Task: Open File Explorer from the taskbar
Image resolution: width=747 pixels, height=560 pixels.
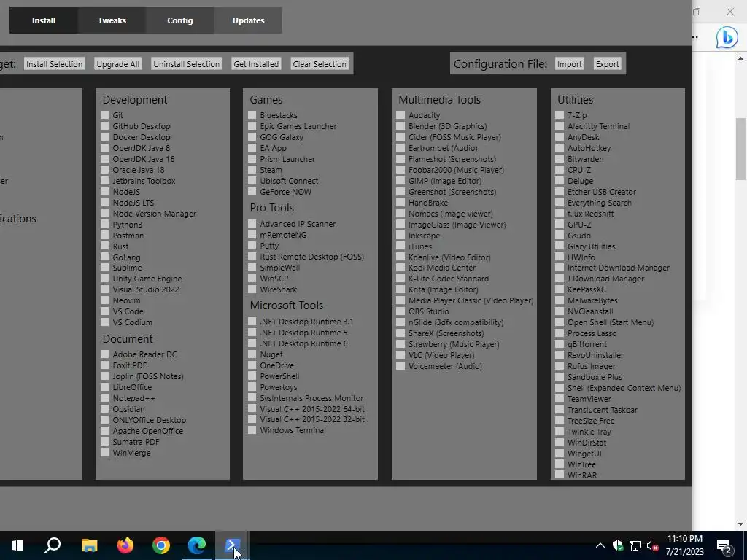Action: pos(89,545)
